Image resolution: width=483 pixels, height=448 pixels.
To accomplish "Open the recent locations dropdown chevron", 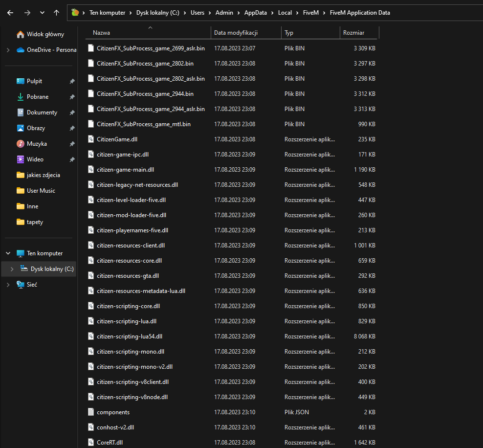I will click(42, 13).
